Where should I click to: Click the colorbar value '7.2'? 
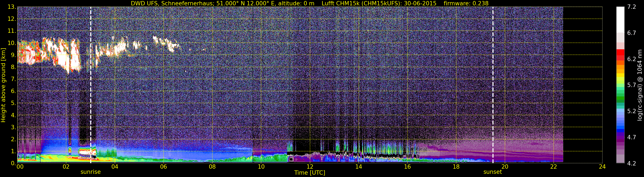click(x=632, y=7)
